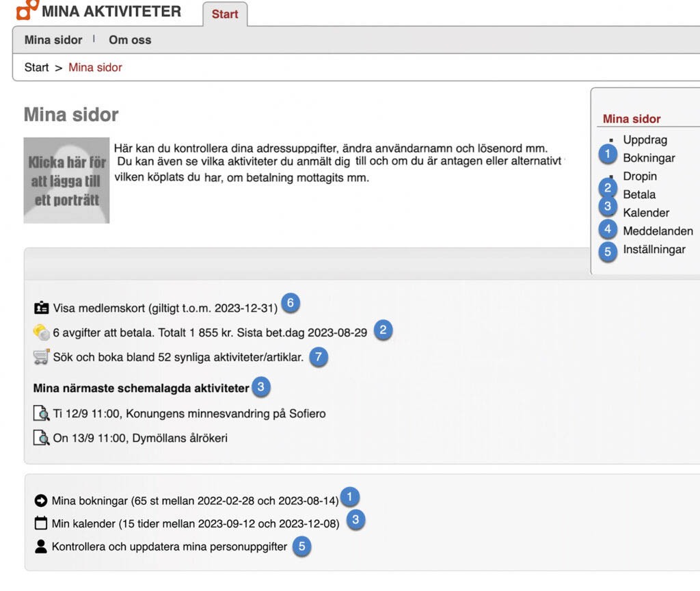This screenshot has width=700, height=591.
Task: Click the magnifier icon beside Konungens minnesvandring
Action: [x=41, y=413]
